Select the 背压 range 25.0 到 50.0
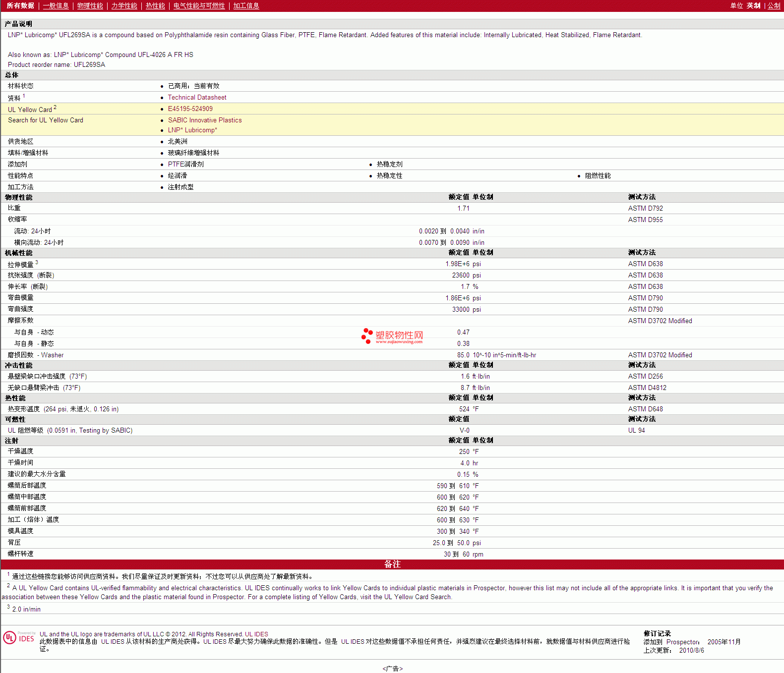 pos(451,543)
